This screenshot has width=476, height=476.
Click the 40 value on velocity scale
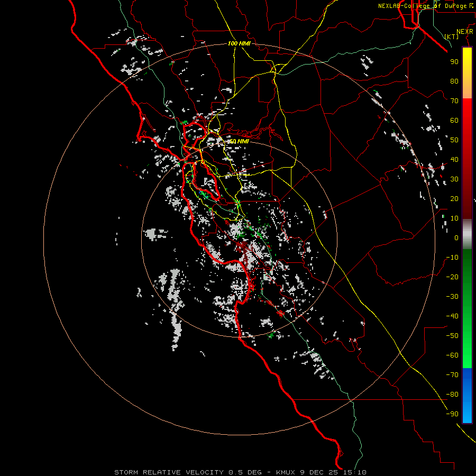(x=454, y=159)
